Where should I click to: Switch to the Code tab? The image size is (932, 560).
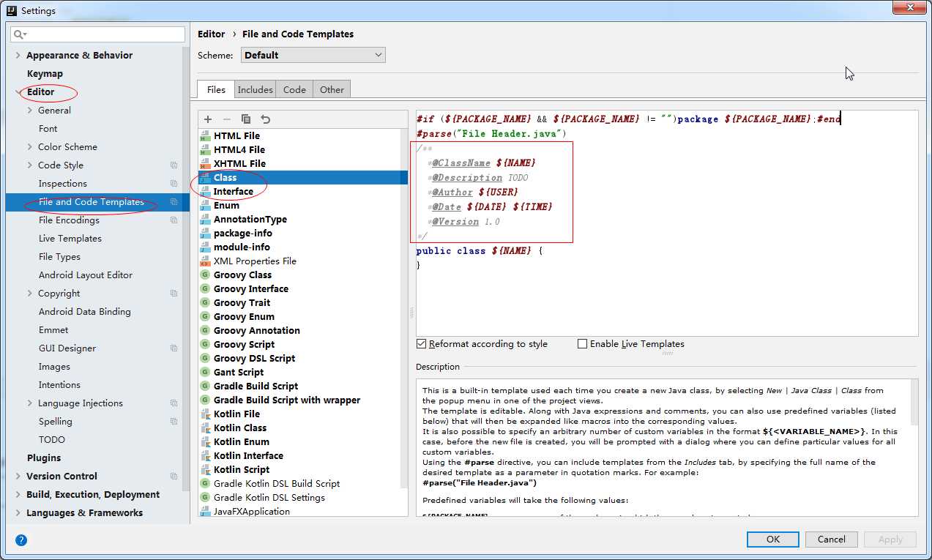[294, 89]
